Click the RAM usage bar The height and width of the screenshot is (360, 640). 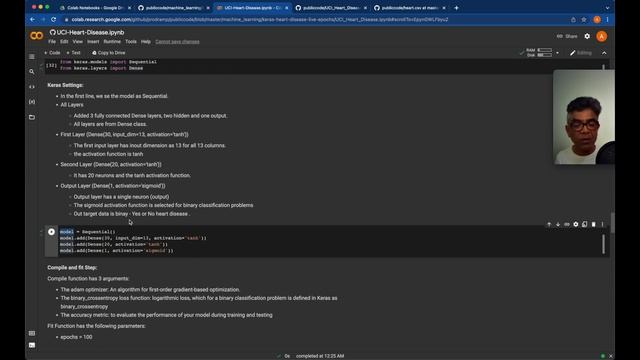click(544, 50)
